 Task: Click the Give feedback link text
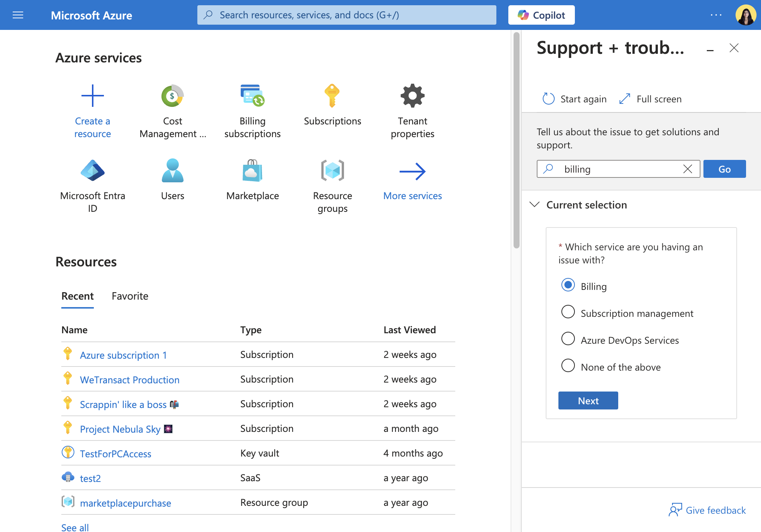click(x=716, y=510)
